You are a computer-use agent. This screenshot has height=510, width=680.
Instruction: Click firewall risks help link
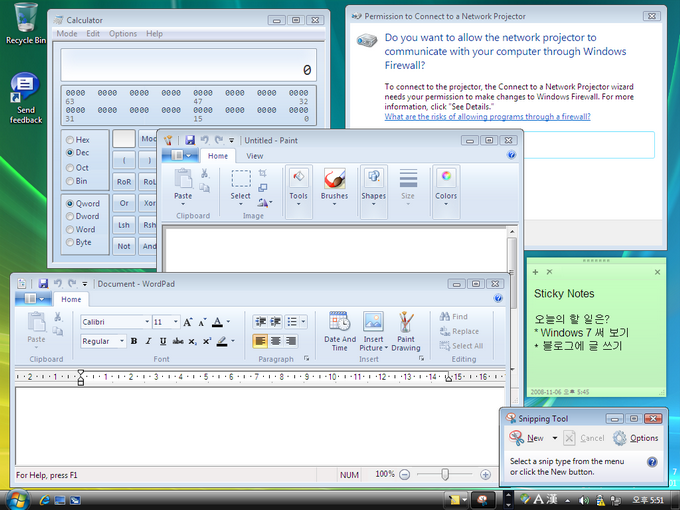pos(487,117)
